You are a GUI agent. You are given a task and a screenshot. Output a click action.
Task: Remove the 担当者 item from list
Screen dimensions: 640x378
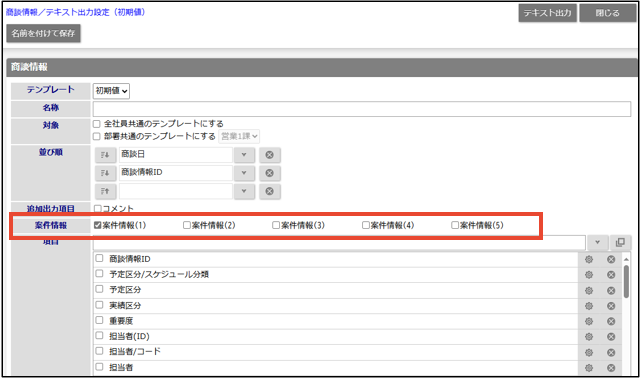[611, 368]
